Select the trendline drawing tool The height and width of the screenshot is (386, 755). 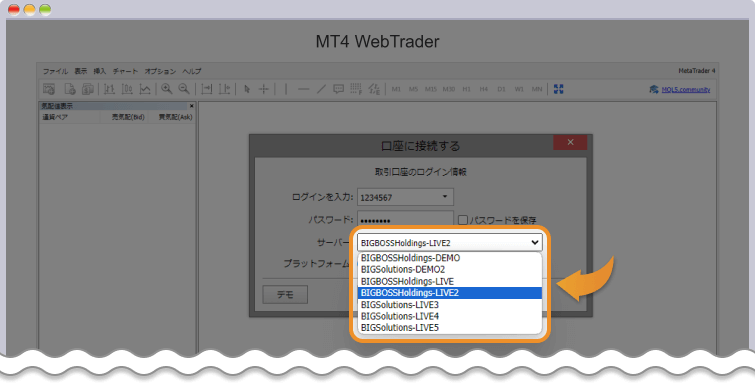point(321,89)
